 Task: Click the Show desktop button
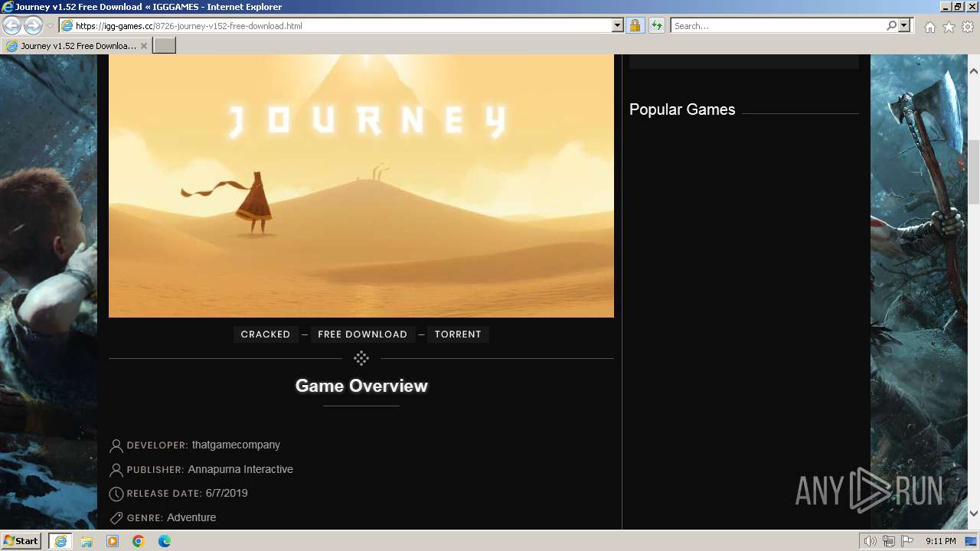[972, 542]
